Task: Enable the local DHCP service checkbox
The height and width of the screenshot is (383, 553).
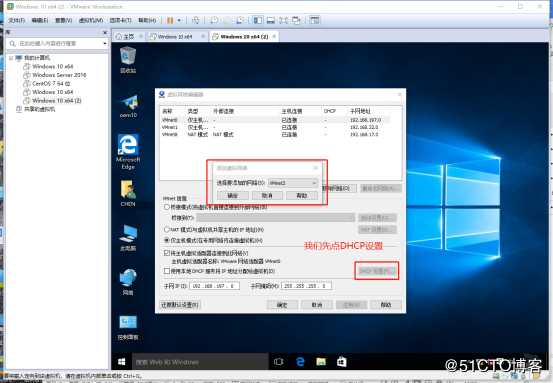Action: coord(167,271)
